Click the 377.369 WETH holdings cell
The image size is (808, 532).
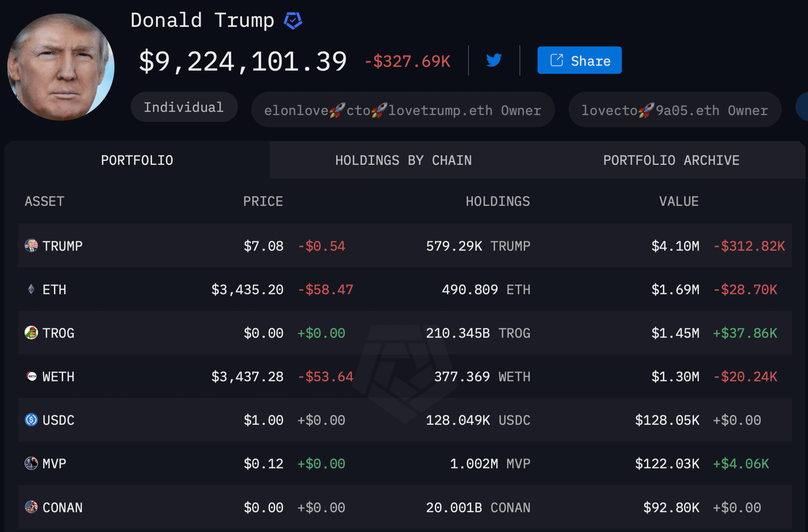tap(482, 376)
